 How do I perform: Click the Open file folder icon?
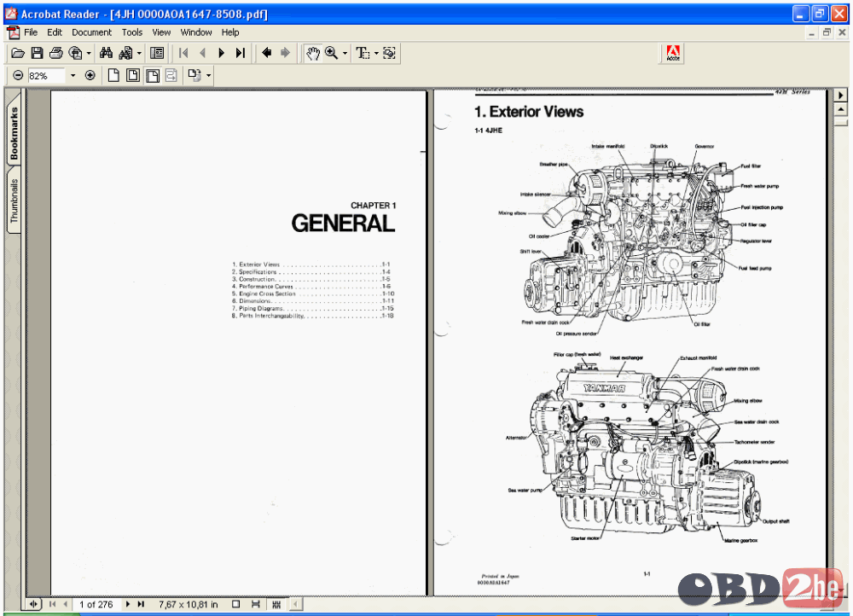tap(18, 53)
